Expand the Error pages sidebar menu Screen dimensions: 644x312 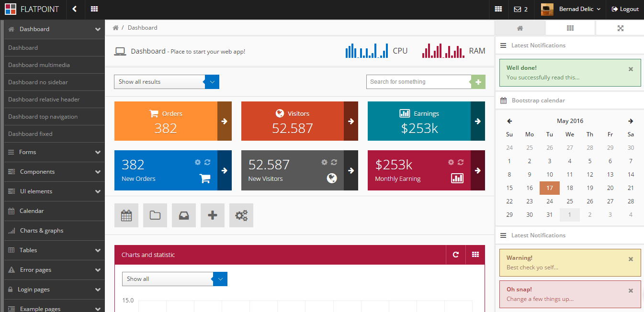click(54, 270)
